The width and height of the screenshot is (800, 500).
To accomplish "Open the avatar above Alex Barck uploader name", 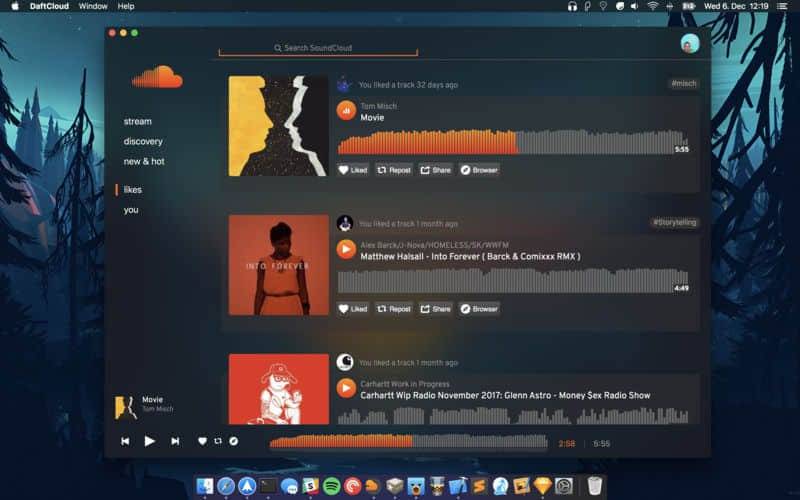I will point(345,223).
